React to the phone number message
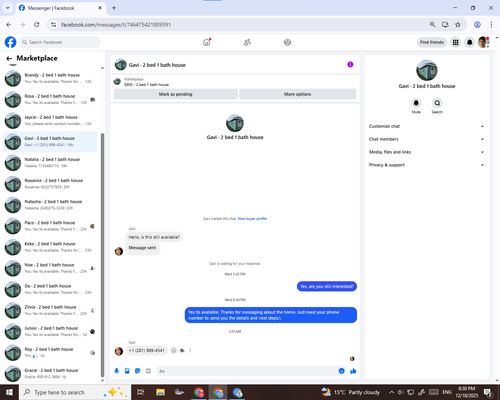The width and height of the screenshot is (500, 400). (x=174, y=350)
